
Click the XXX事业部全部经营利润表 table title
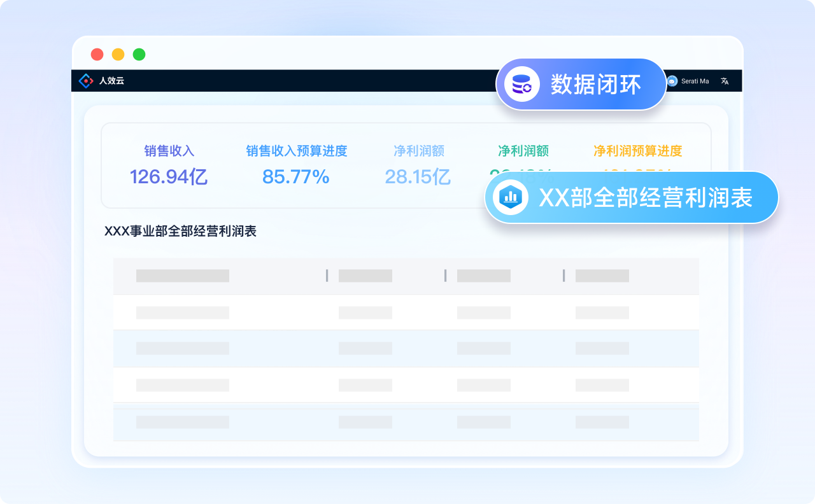tap(180, 231)
